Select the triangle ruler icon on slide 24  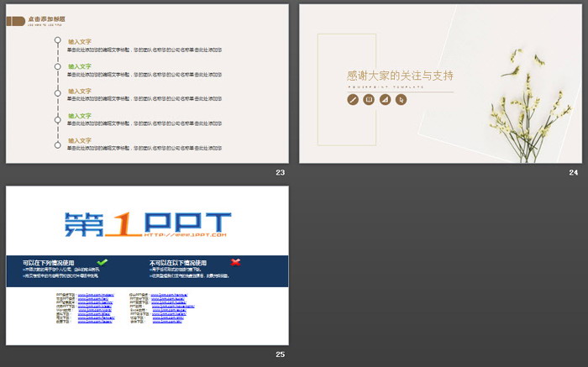(x=385, y=100)
